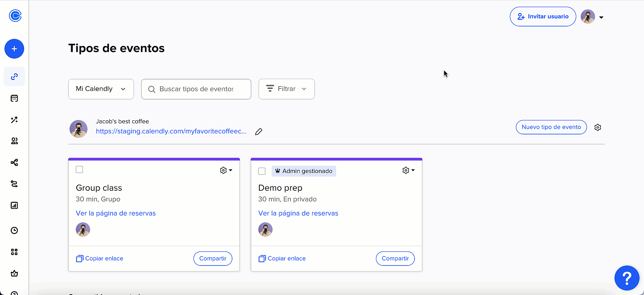This screenshot has height=295, width=644.
Task: Click the '30 min, Grupo' text
Action: click(98, 199)
